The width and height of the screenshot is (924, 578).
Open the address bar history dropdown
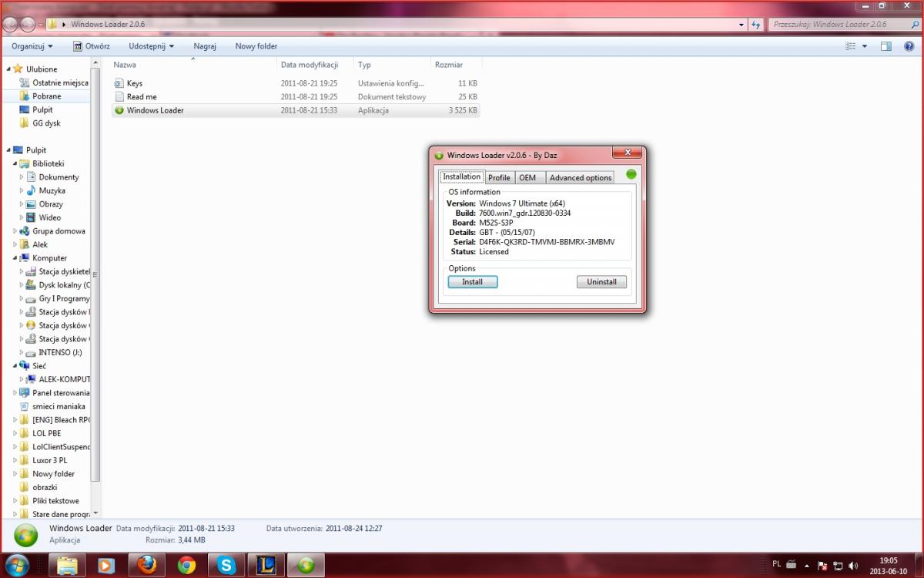(x=742, y=24)
